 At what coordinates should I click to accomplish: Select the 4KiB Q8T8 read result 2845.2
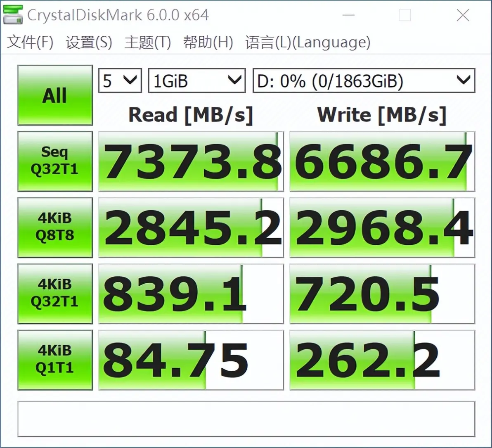[191, 228]
